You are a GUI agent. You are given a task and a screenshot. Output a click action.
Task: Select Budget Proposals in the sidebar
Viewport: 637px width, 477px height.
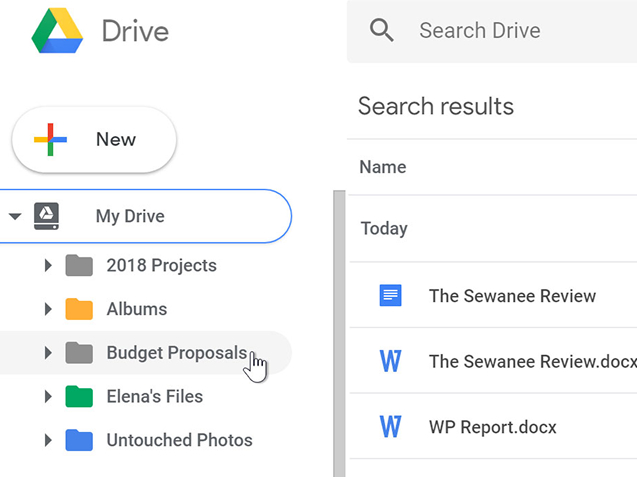click(x=176, y=353)
